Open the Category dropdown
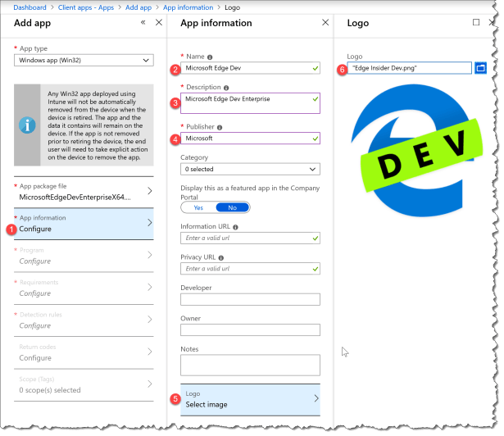Screen dimensions: 504x436 coord(250,169)
